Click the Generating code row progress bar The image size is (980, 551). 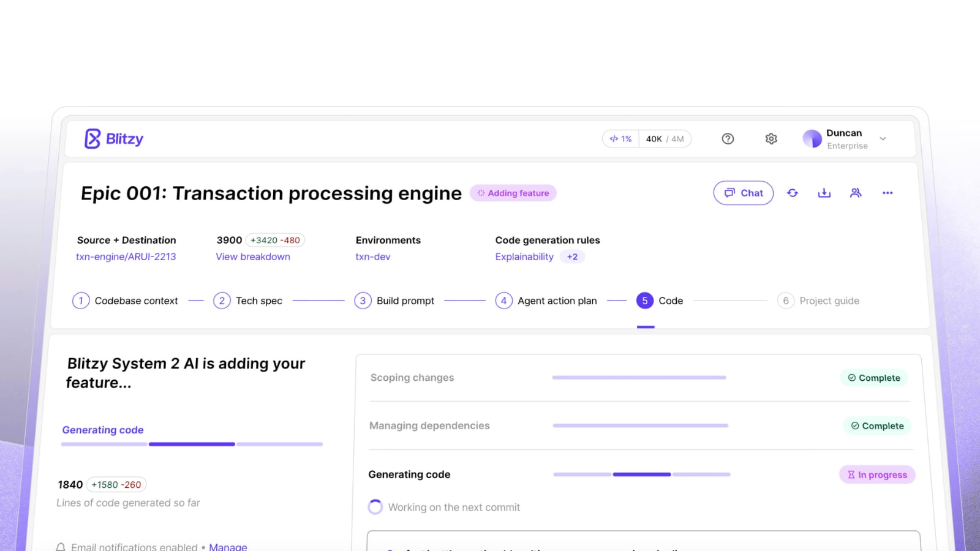[x=642, y=474]
